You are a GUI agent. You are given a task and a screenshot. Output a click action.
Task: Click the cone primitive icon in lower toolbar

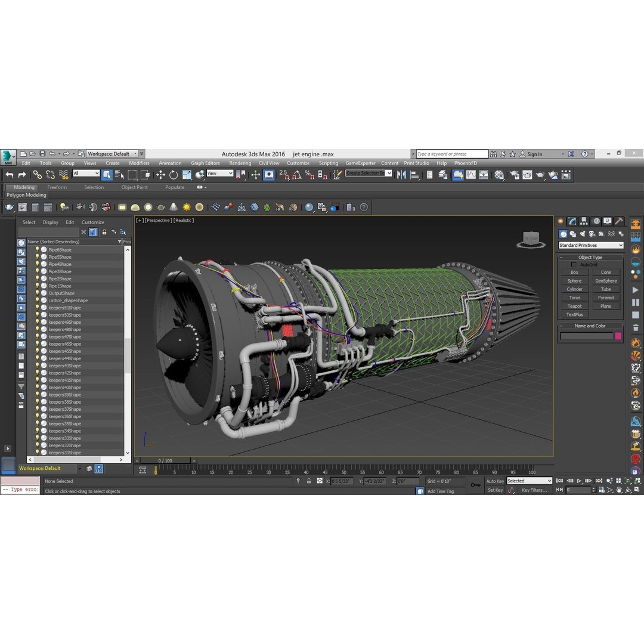[174, 207]
